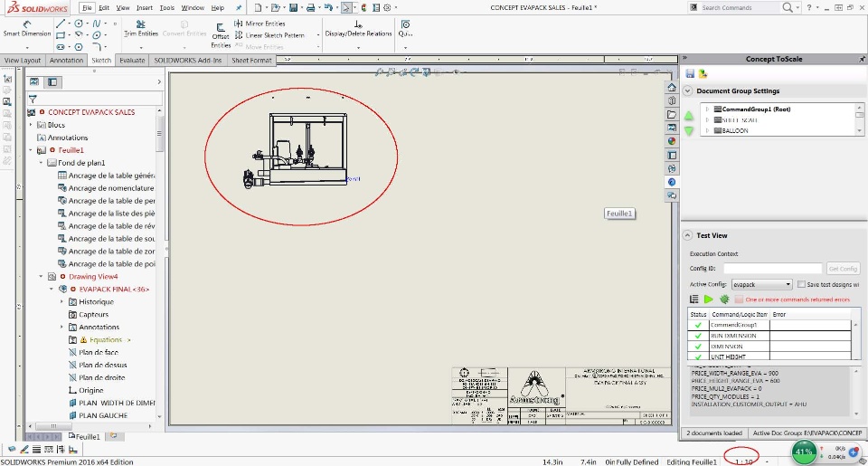Select the Equations tree item
This screenshot has width=868, height=466.
point(104,339)
